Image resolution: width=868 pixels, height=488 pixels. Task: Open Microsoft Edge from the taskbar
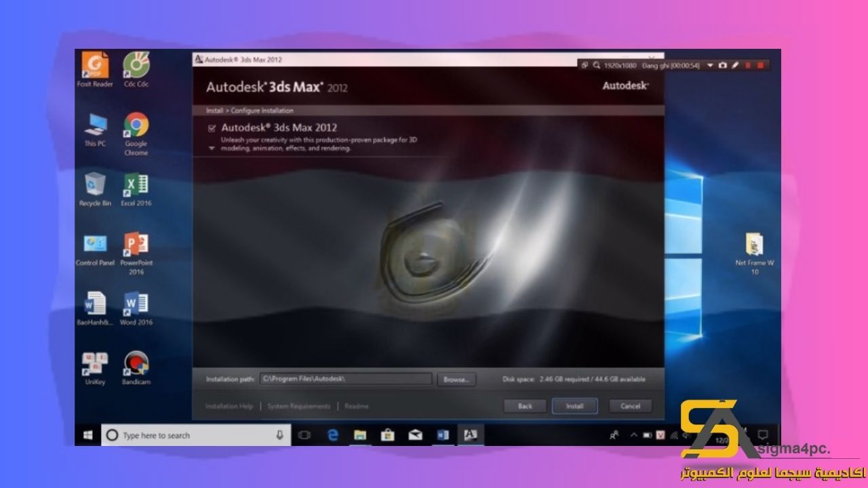point(333,435)
